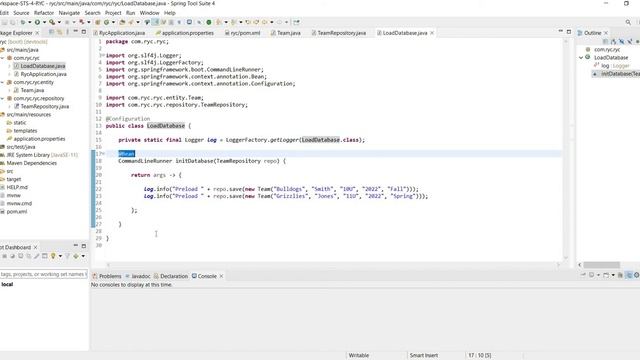Open the Help menu
Screen dimensions: 640x360
click(x=169, y=13)
